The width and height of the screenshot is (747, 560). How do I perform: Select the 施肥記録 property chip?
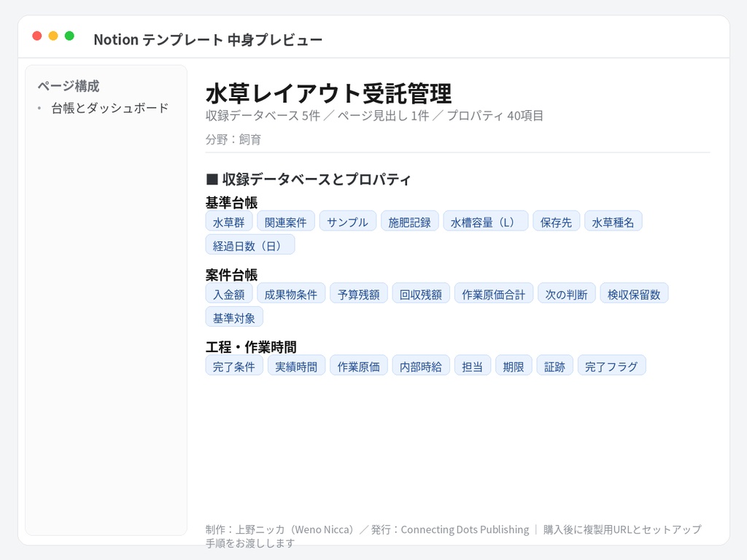pyautogui.click(x=410, y=222)
